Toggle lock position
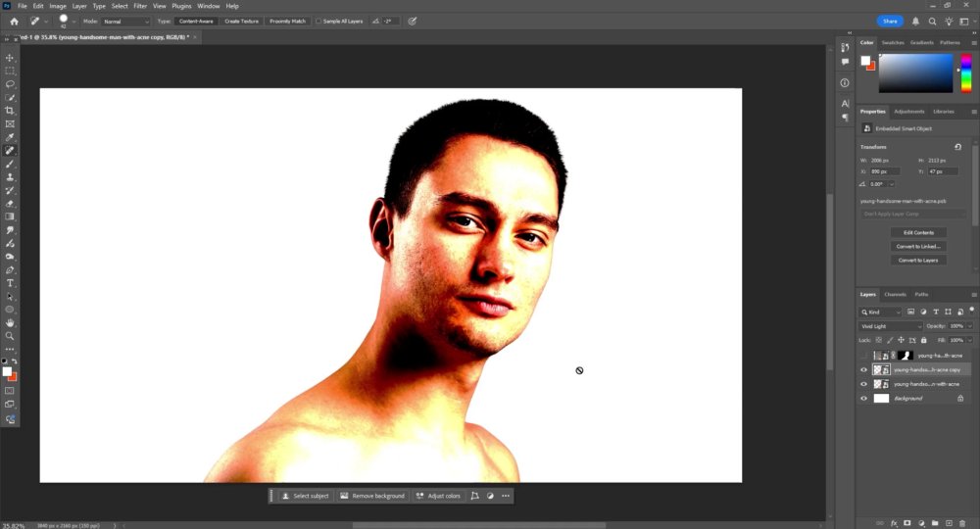Viewport: 980px width, 529px height. (901, 340)
